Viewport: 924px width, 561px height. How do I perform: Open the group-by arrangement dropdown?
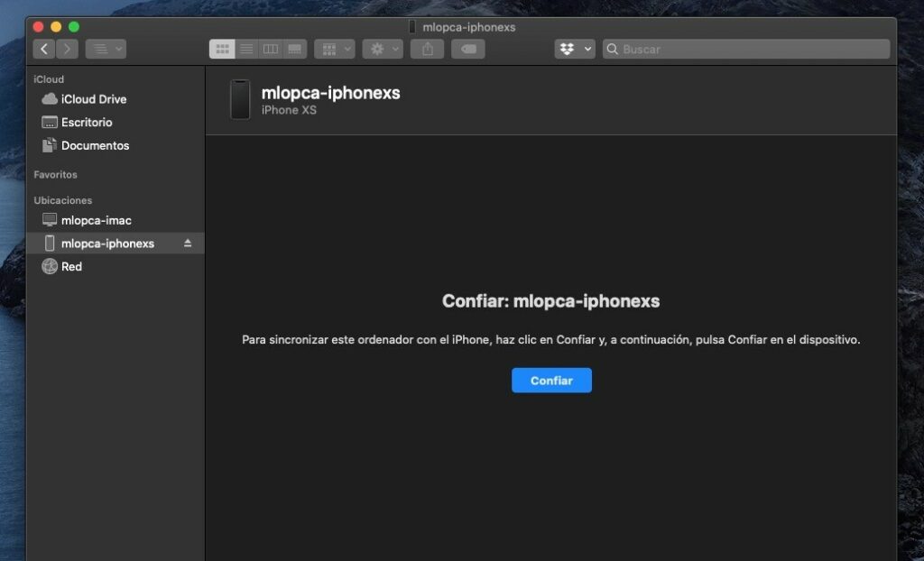click(x=335, y=49)
